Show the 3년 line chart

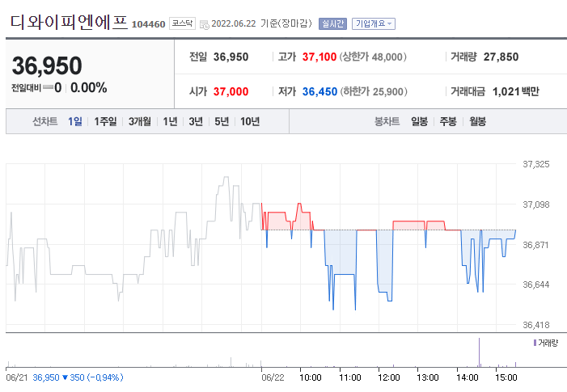coord(196,121)
